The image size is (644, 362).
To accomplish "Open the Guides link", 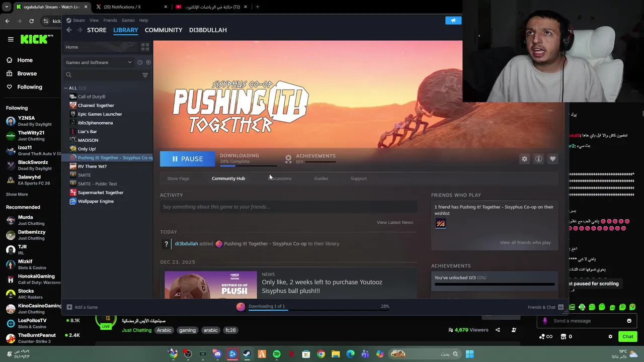I will pos(321,178).
